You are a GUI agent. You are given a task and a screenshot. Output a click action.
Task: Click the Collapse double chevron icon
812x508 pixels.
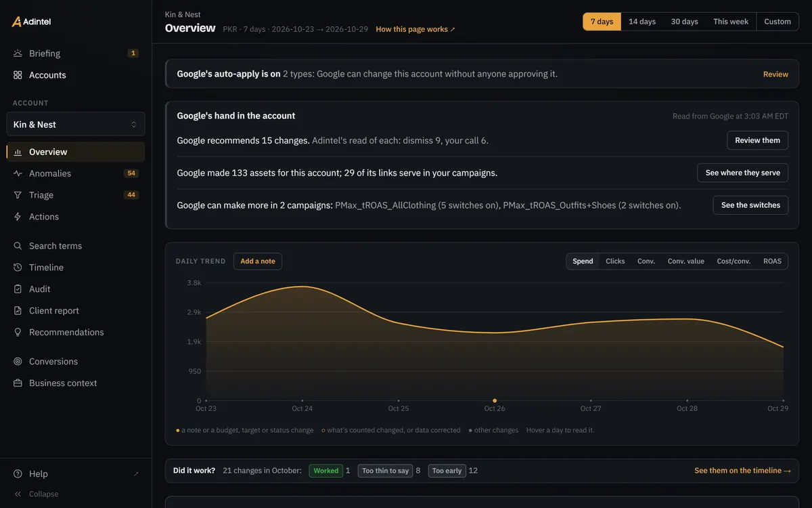(18, 494)
